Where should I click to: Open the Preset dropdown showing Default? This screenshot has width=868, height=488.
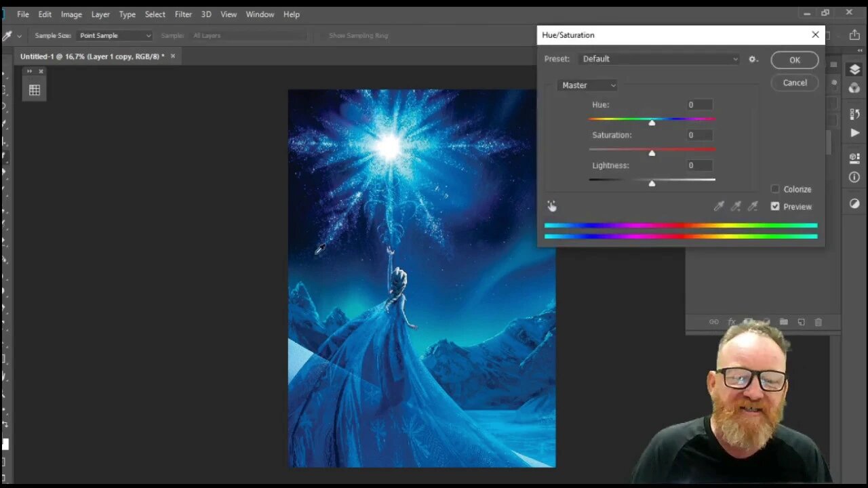(660, 59)
